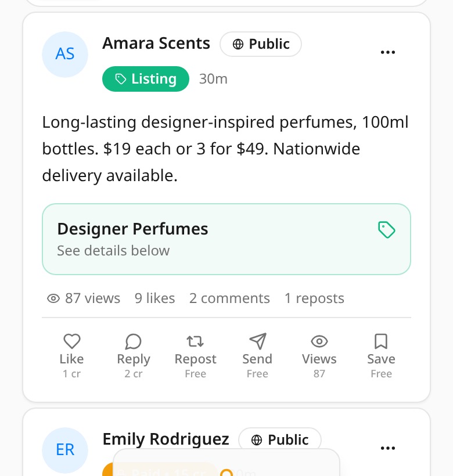Send the Amara Scents post

(257, 356)
